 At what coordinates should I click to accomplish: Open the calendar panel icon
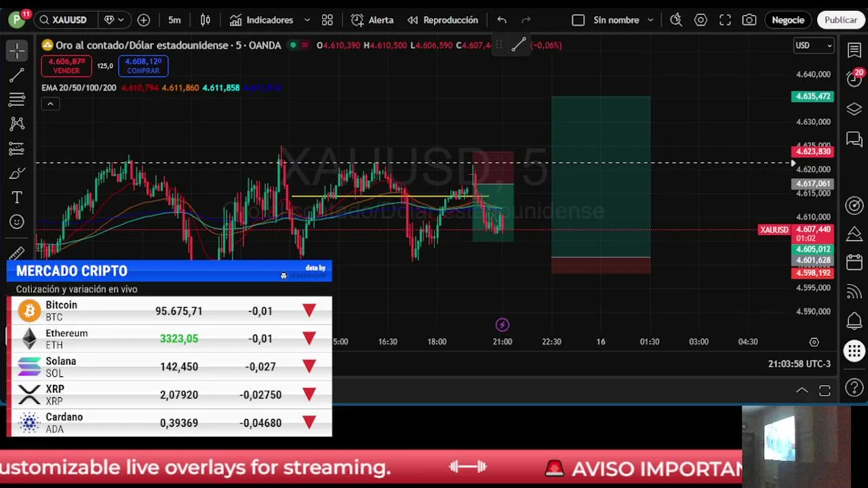(x=854, y=262)
